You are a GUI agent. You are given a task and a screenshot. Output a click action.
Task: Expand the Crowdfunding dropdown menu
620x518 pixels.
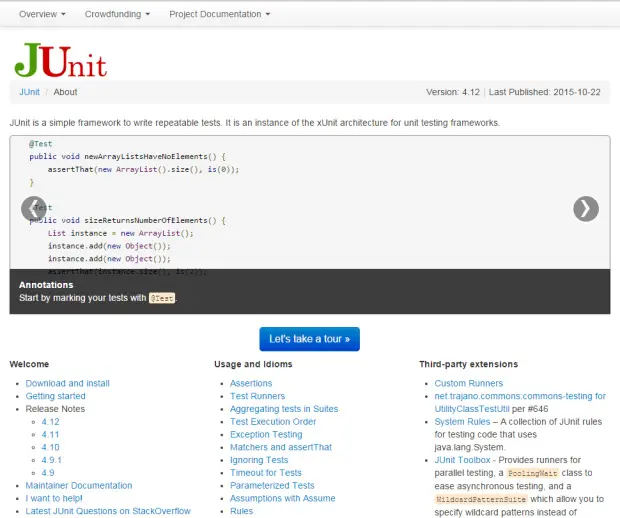pos(117,14)
